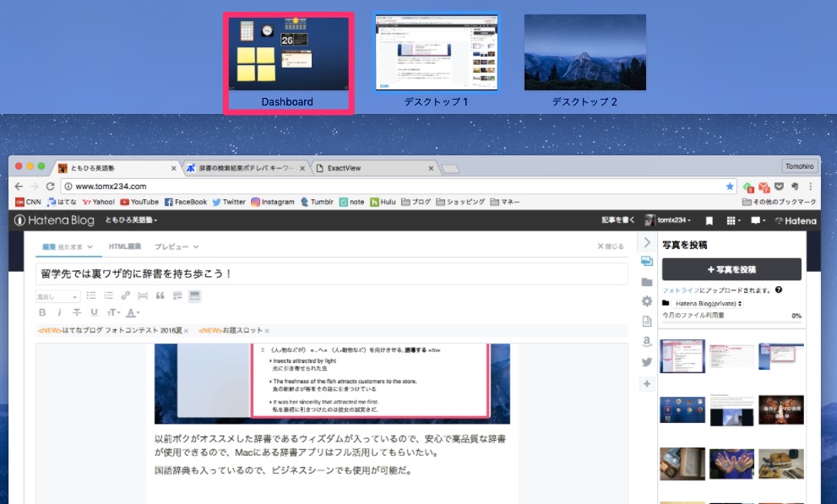Open the CNN bookmark
This screenshot has width=837, height=504.
(28, 202)
